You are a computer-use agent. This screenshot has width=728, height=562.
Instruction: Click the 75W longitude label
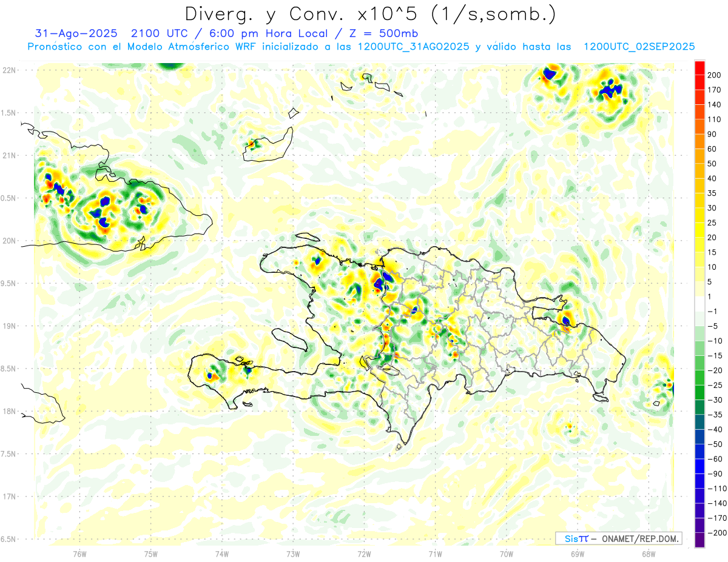pyautogui.click(x=151, y=553)
